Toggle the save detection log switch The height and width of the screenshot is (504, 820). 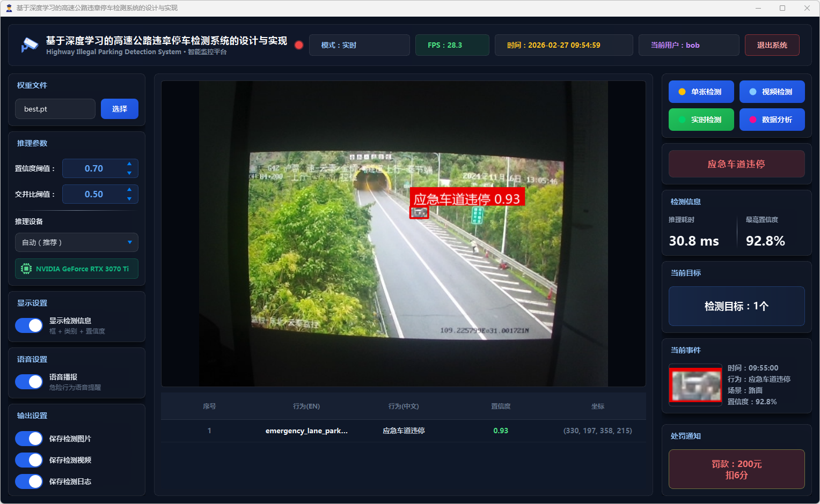pyautogui.click(x=29, y=481)
